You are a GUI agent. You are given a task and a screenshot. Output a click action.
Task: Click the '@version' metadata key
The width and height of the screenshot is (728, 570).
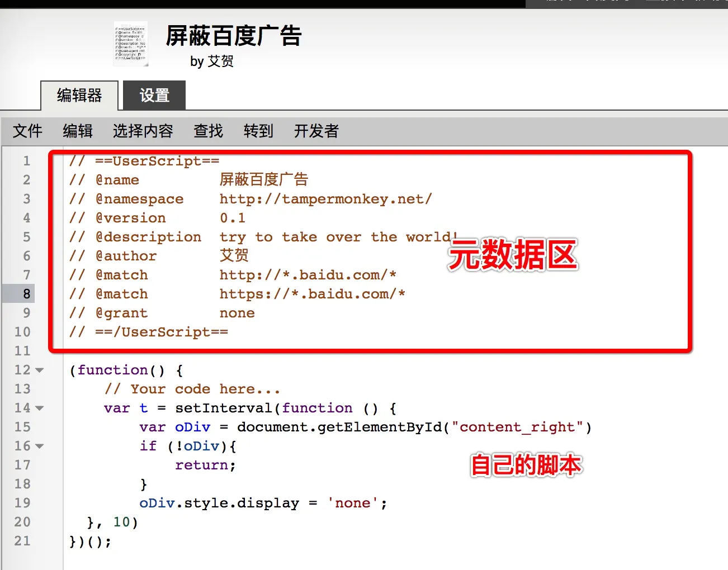[x=130, y=218]
